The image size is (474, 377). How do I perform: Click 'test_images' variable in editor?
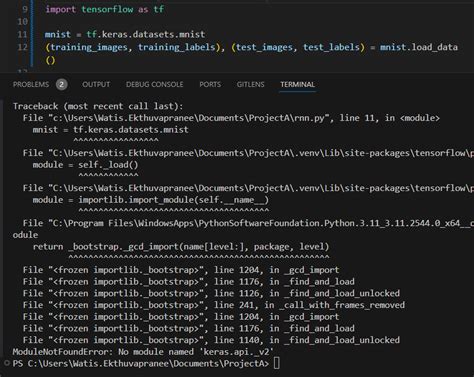(x=264, y=47)
